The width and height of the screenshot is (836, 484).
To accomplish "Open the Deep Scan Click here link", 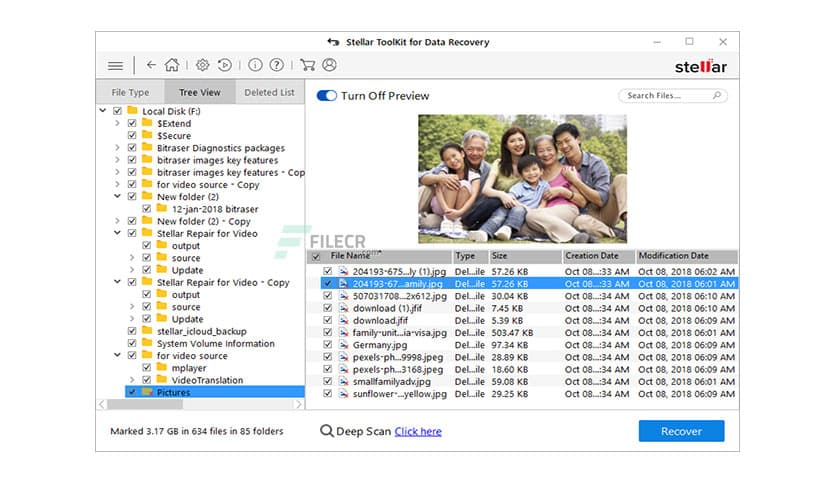I will coord(418,431).
